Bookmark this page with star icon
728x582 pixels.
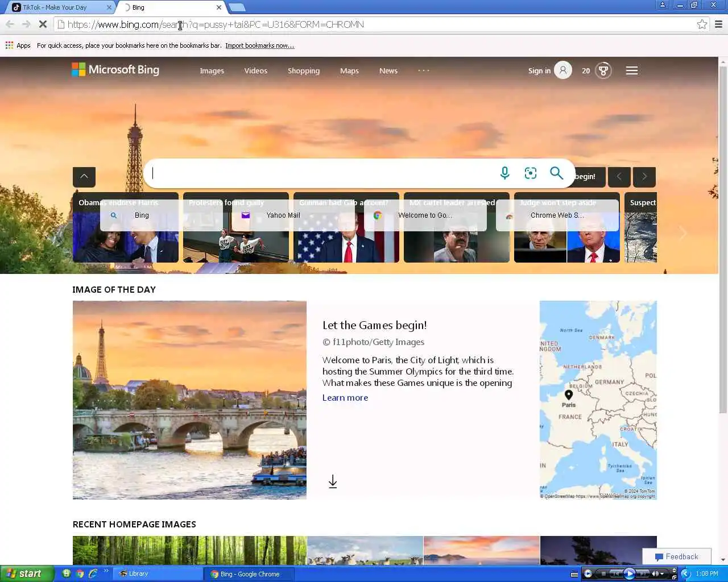pyautogui.click(x=702, y=24)
